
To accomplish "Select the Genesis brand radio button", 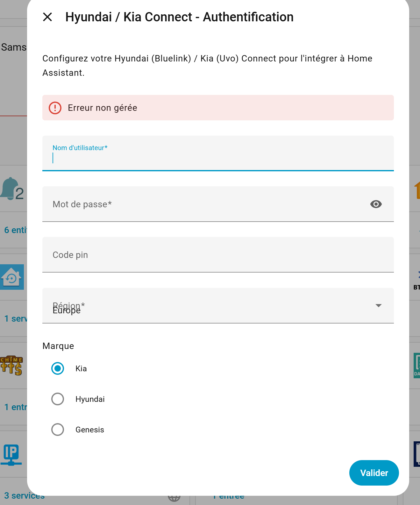I will 58,430.
